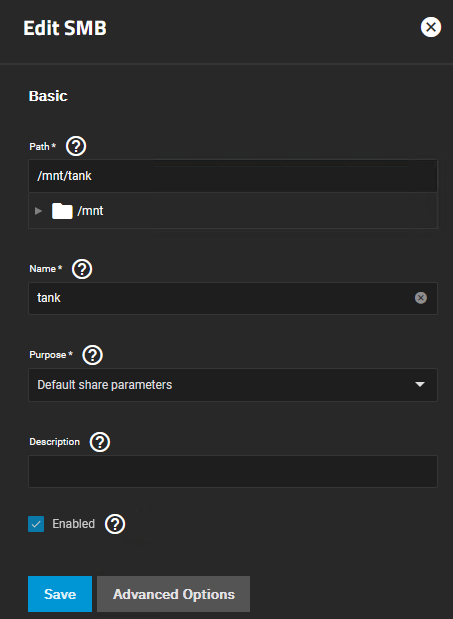Click into the Name field containing tank
This screenshot has height=619, width=453.
233,298
